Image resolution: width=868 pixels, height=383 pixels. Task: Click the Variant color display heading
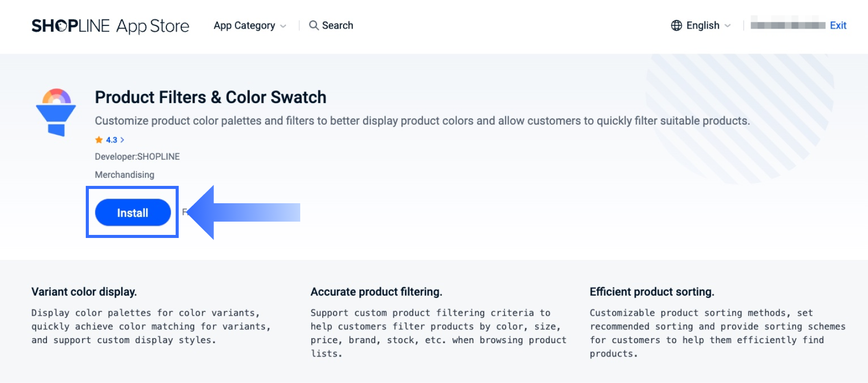[x=84, y=292]
